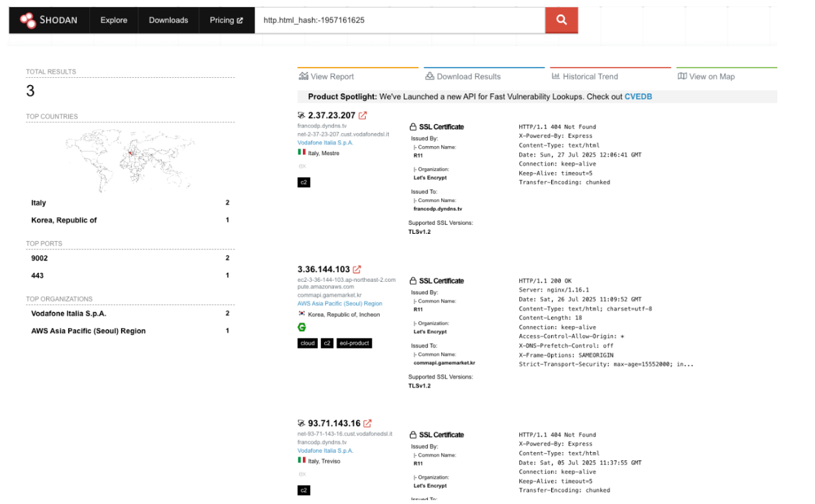This screenshot has height=504, width=815.
Task: Click the Italy flag next to Mestre
Action: 302,153
